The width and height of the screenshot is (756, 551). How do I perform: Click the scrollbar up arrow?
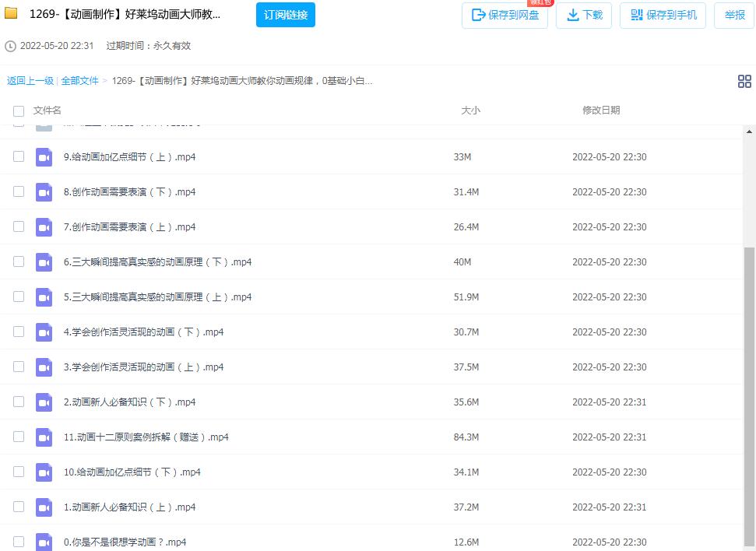(x=749, y=131)
